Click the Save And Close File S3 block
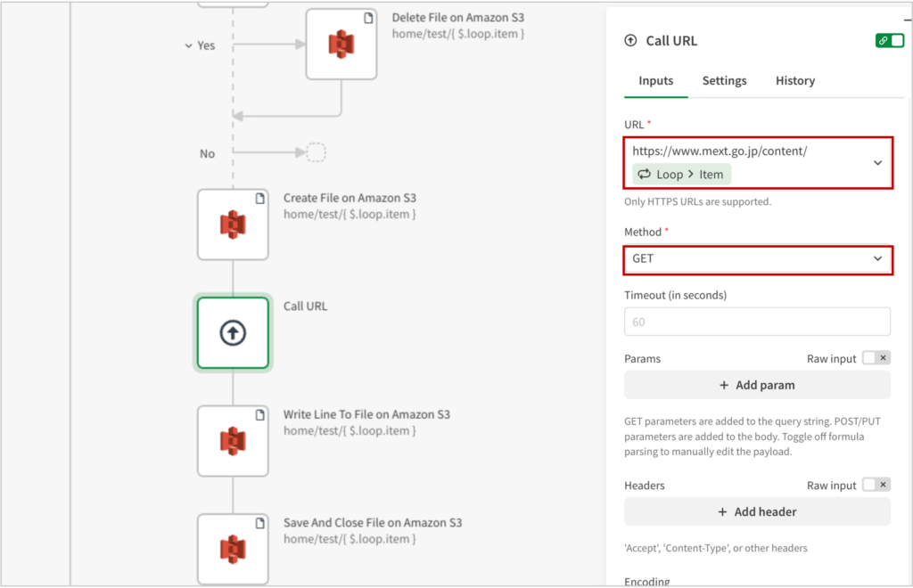Viewport: 913px width, 588px height. point(233,549)
